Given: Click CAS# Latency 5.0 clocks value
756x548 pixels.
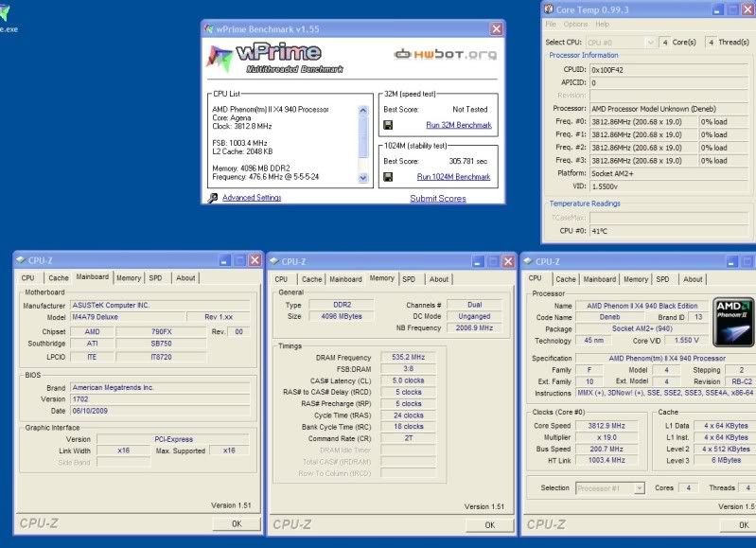Looking at the screenshot, I should click(408, 380).
